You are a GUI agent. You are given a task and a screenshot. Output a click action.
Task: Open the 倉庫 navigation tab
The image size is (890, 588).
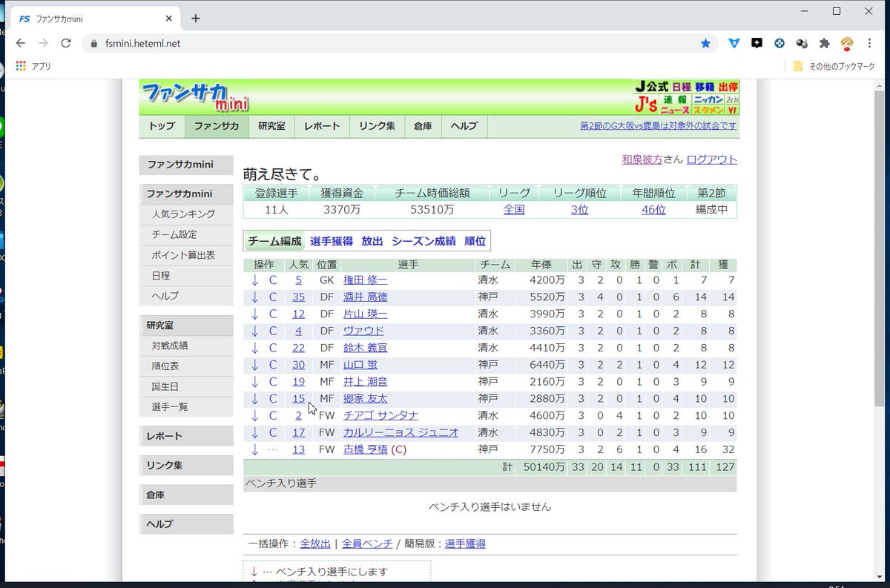coord(423,126)
